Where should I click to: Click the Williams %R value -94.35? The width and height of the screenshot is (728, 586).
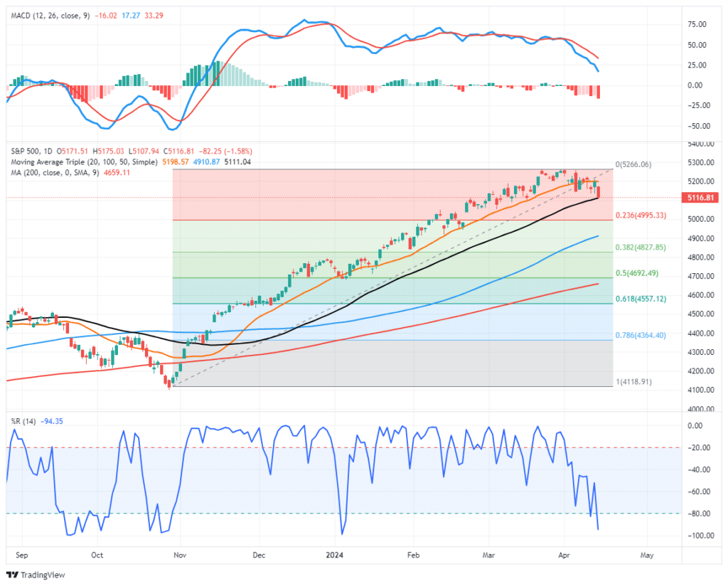tap(52, 422)
